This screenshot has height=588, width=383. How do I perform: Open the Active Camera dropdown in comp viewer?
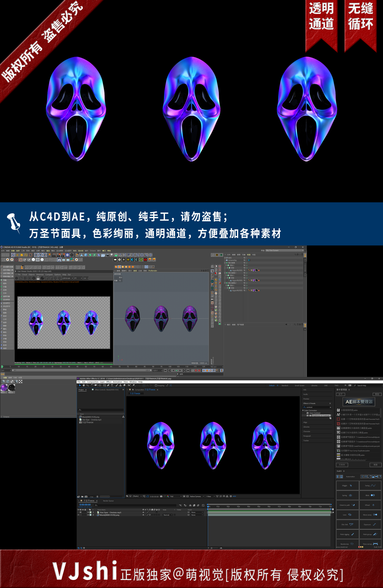click(197, 496)
